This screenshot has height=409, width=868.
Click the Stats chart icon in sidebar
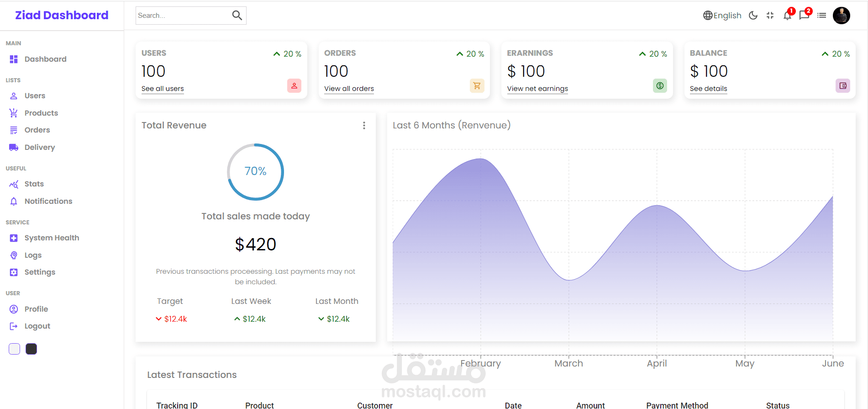[x=14, y=184]
